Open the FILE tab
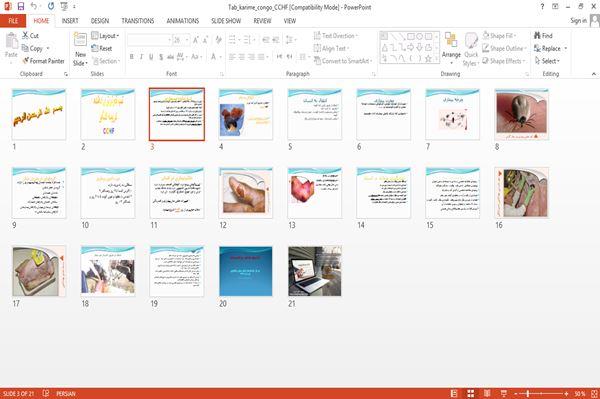 click(13, 21)
